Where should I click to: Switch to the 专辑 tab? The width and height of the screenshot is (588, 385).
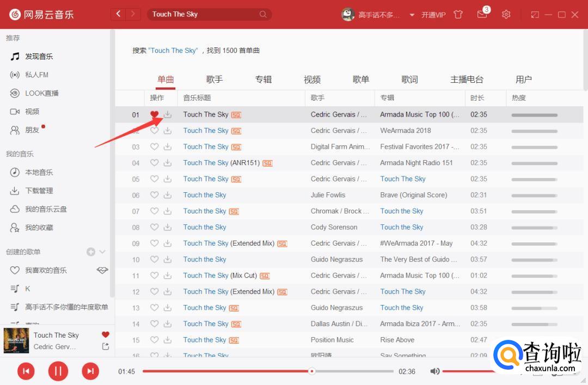click(264, 80)
